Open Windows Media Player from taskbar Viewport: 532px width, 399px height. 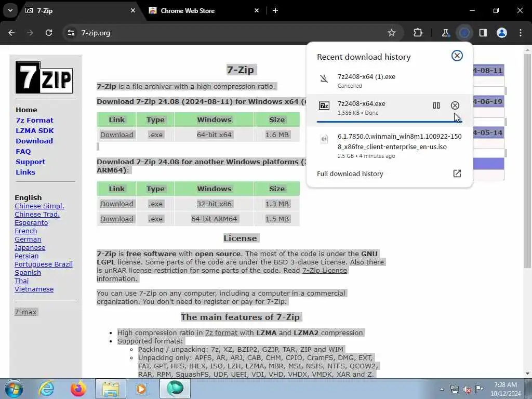pyautogui.click(x=142, y=389)
